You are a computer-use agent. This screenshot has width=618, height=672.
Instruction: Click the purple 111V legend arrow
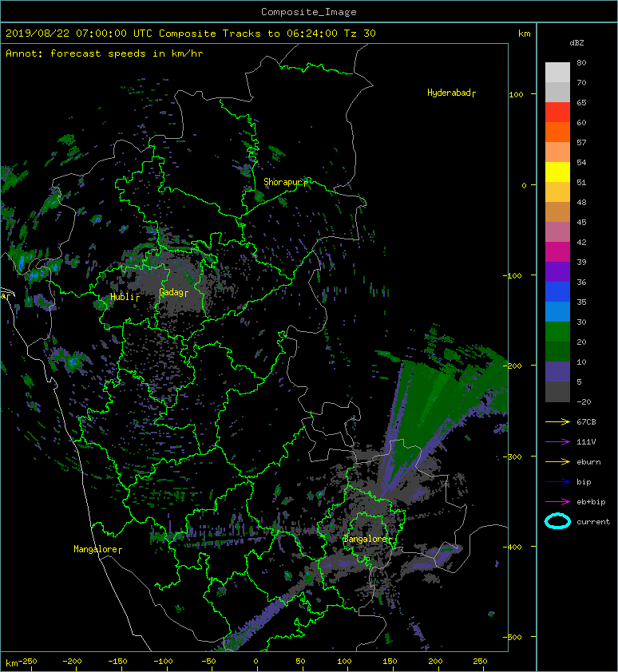click(557, 442)
